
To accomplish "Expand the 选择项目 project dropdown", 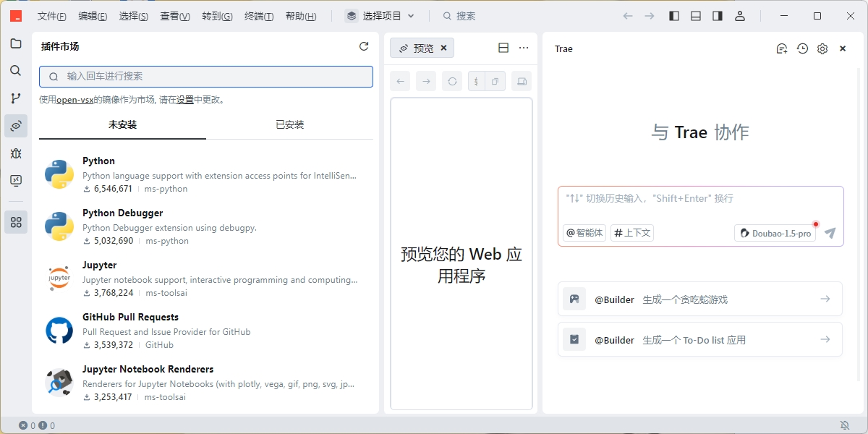I will tap(380, 16).
